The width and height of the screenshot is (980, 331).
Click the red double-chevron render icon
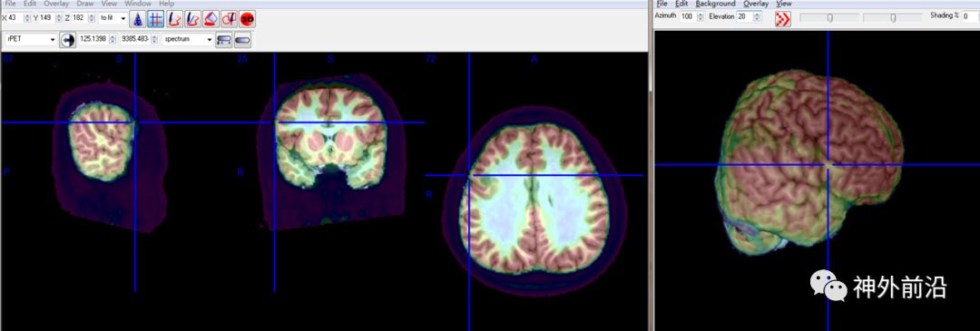pos(782,19)
